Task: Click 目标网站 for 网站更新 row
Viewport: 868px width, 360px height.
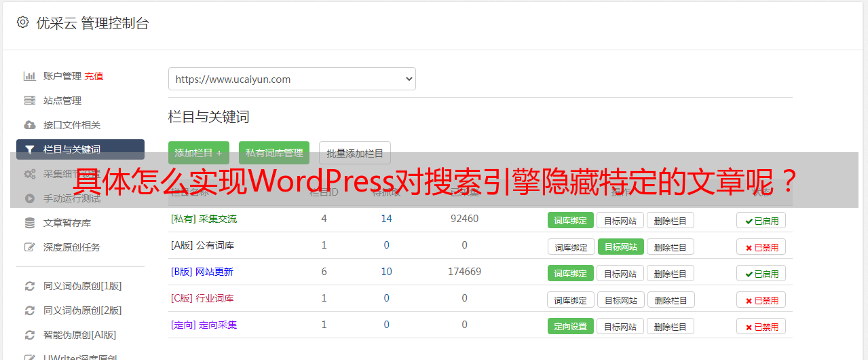Action: [x=620, y=273]
